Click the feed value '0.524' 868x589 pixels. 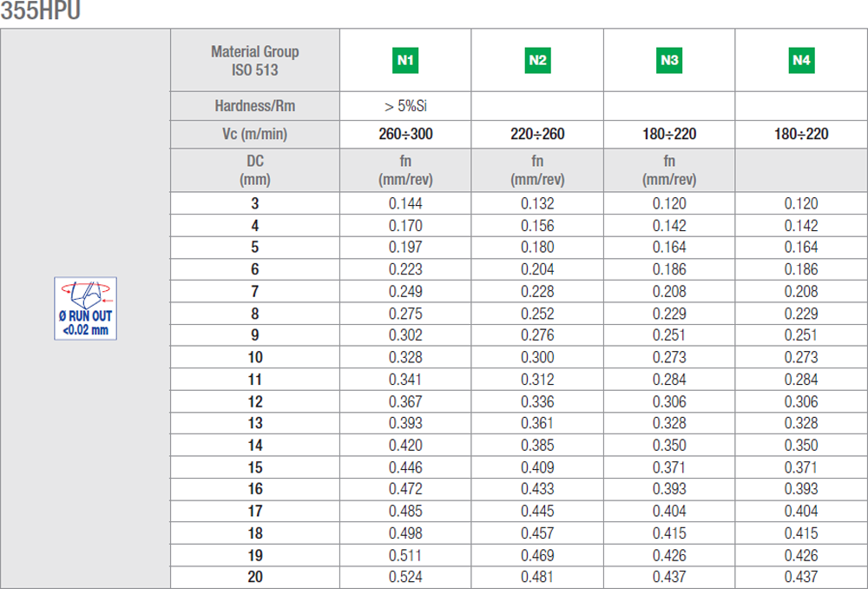click(x=405, y=577)
